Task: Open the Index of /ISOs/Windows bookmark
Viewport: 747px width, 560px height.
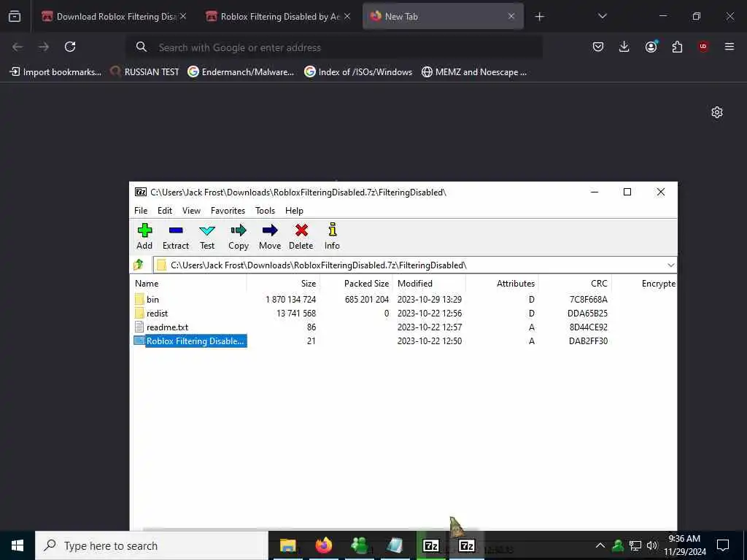Action: pos(358,72)
